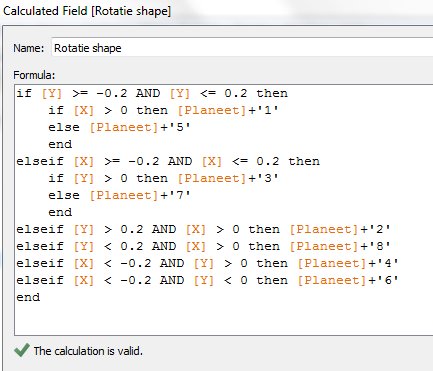Click formula line ending with [Planeet]+'3'
The width and height of the screenshot is (433, 371).
point(163,178)
